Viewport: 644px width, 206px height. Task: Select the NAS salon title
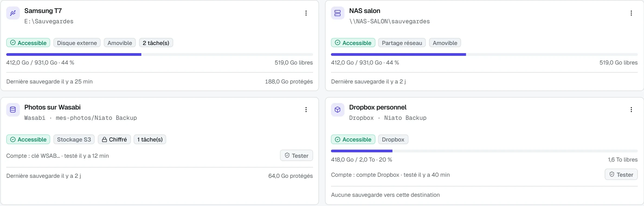click(x=365, y=11)
